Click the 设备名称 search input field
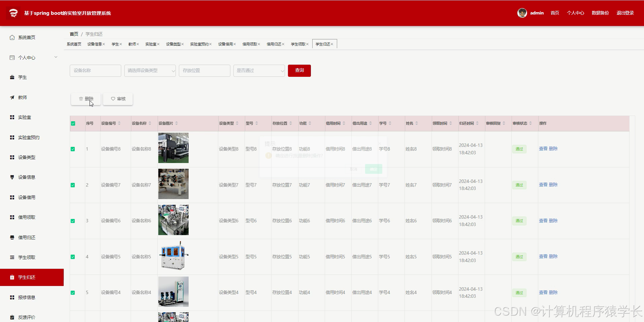 95,71
